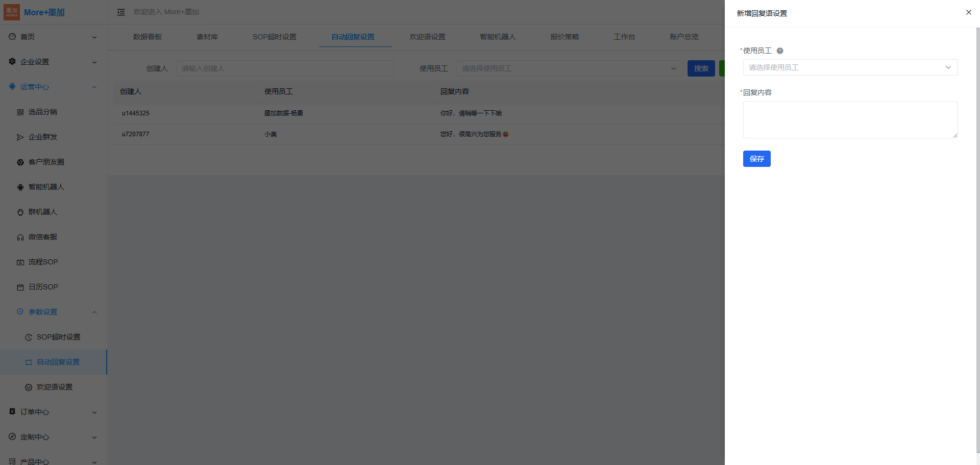Switch to the 素材库 tab
Viewport: 980px width, 465px height.
pyautogui.click(x=207, y=37)
